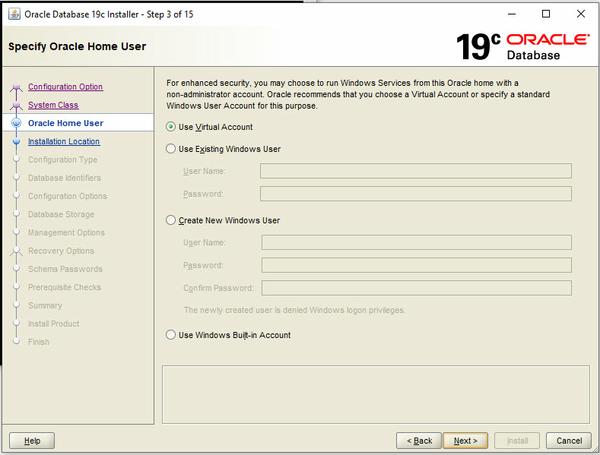Click the Oracle Home User step bullet
This screenshot has height=455, width=600.
tap(15, 124)
